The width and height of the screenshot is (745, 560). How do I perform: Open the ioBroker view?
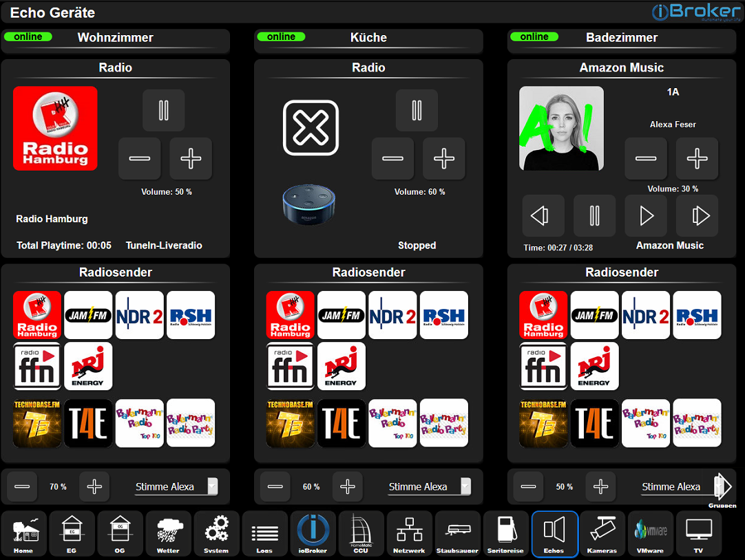[313, 534]
